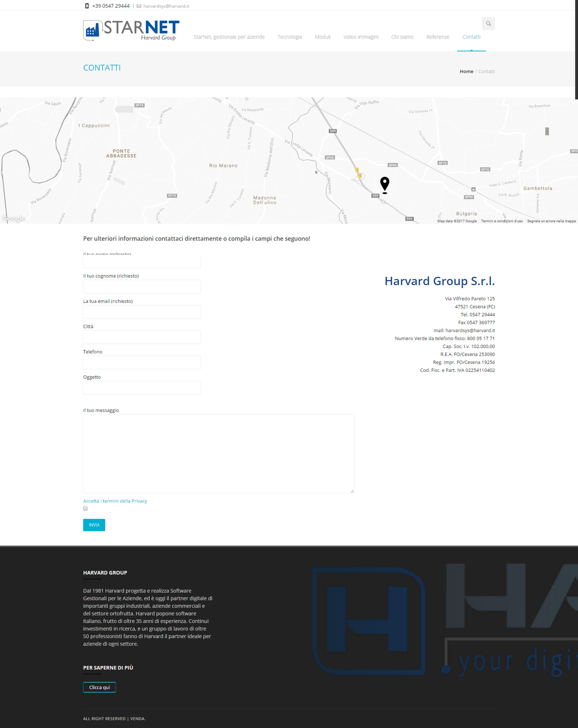The width and height of the screenshot is (578, 728).
Task: Tick the privacy terms checkbox
Action: [85, 509]
